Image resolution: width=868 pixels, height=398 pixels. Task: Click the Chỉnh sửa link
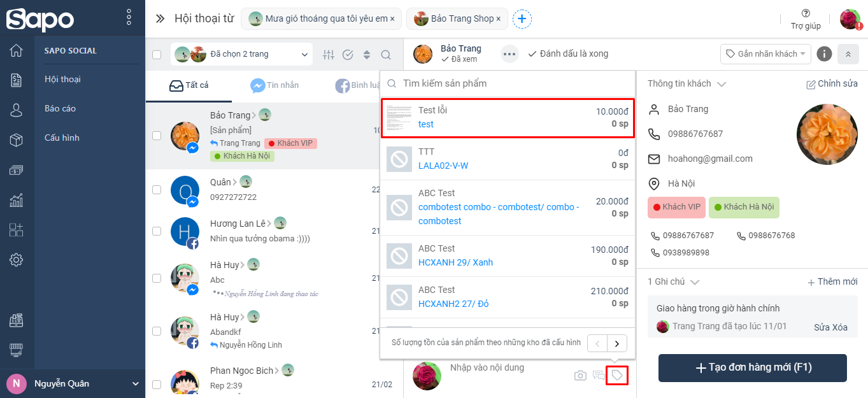[x=832, y=84]
